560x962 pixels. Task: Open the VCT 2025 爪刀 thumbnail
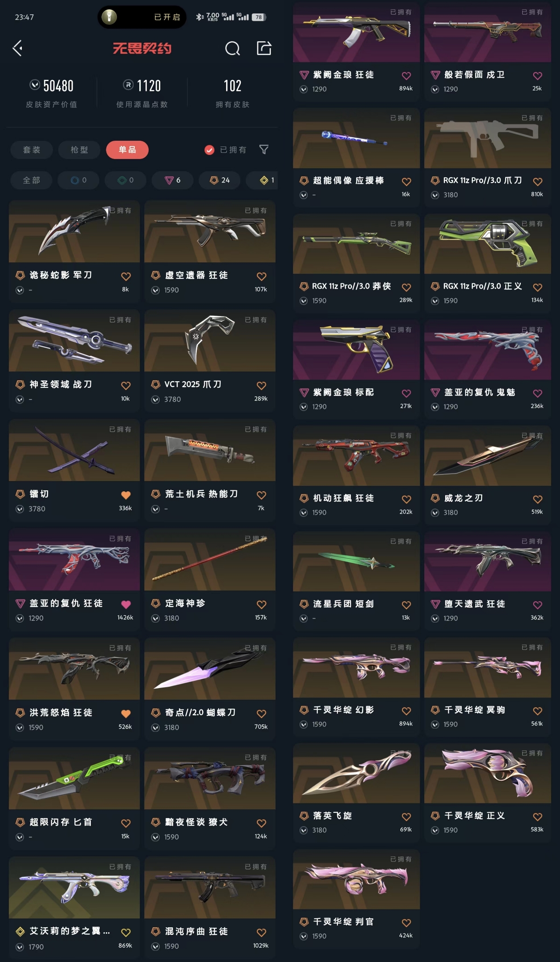[210, 341]
